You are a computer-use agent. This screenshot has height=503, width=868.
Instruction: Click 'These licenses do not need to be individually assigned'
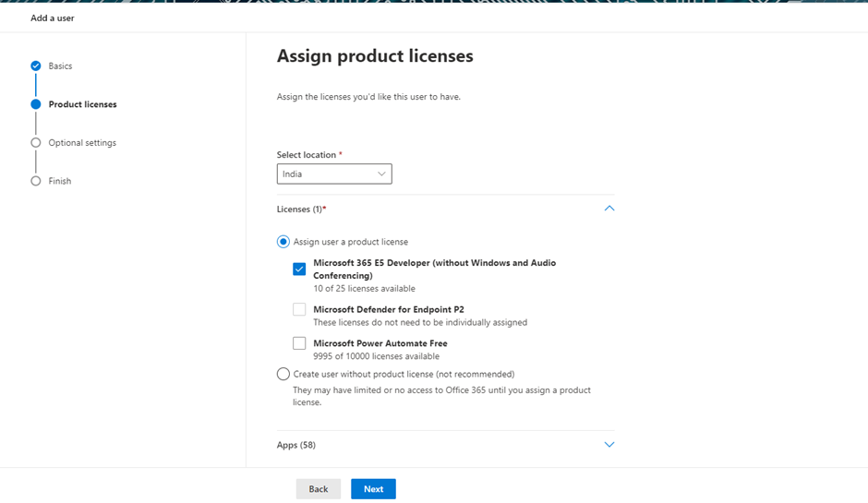tap(420, 322)
